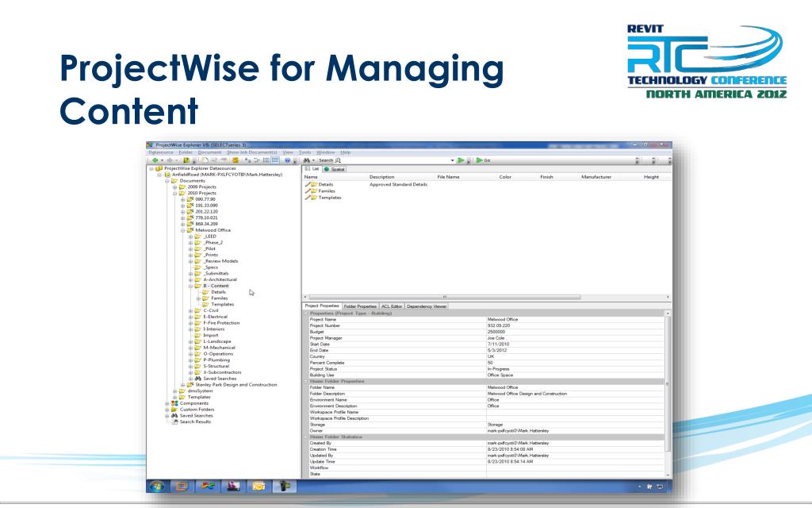Switch to the List tab
Viewport: 812px width, 508px height.
pyautogui.click(x=312, y=169)
